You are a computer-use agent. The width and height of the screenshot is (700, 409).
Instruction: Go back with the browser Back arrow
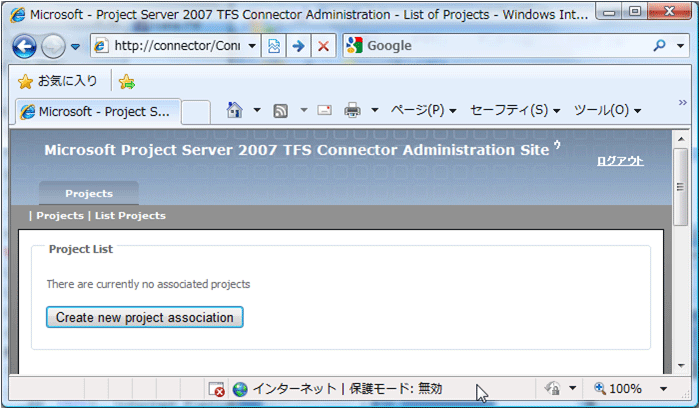point(24,46)
